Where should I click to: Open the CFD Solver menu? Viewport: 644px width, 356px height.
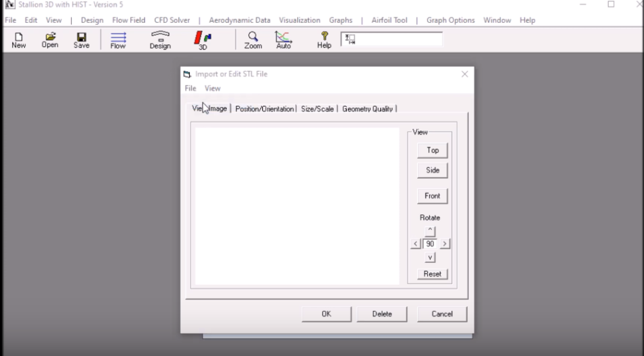tap(172, 20)
